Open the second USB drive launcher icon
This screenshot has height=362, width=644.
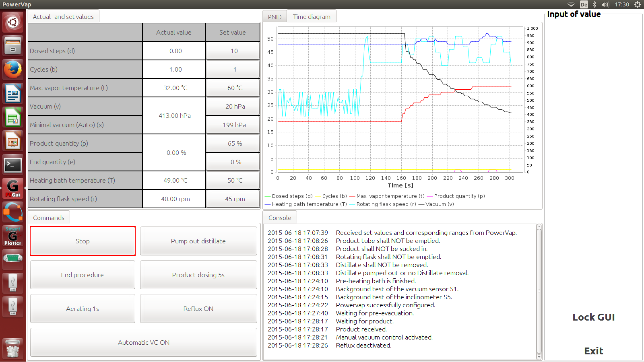(x=13, y=306)
